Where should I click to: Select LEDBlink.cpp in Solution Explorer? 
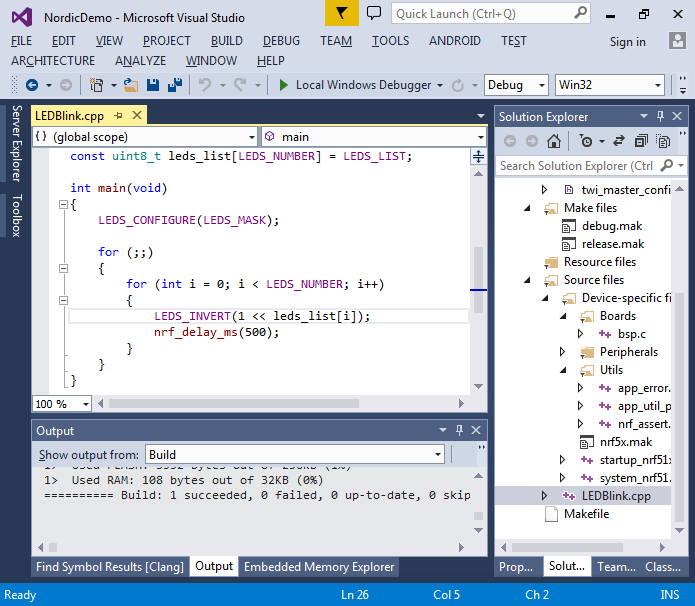(x=616, y=496)
